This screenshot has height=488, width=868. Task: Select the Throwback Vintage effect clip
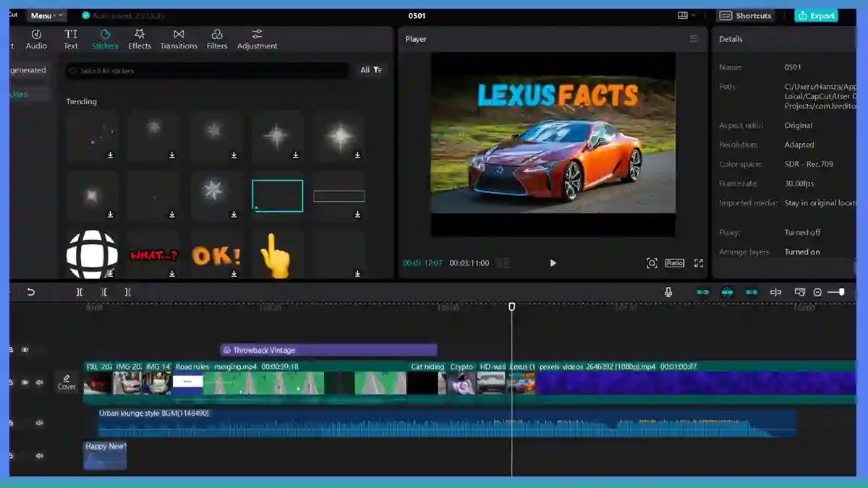click(x=328, y=350)
